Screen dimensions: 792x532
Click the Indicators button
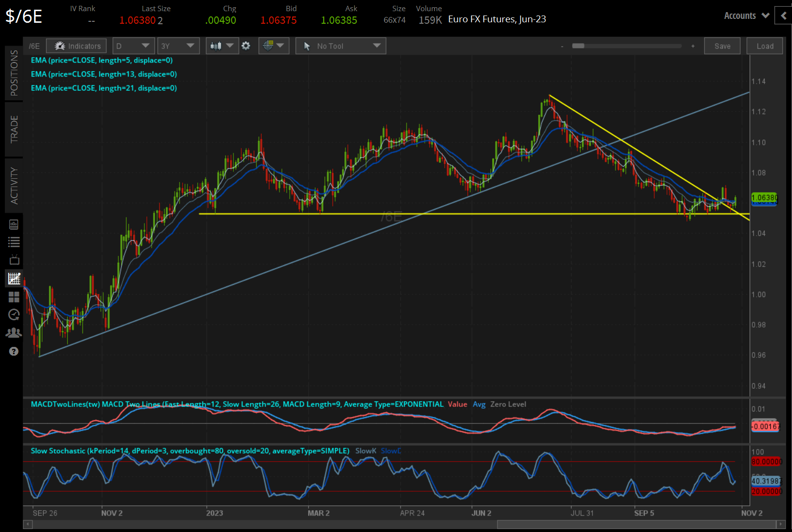click(x=76, y=46)
